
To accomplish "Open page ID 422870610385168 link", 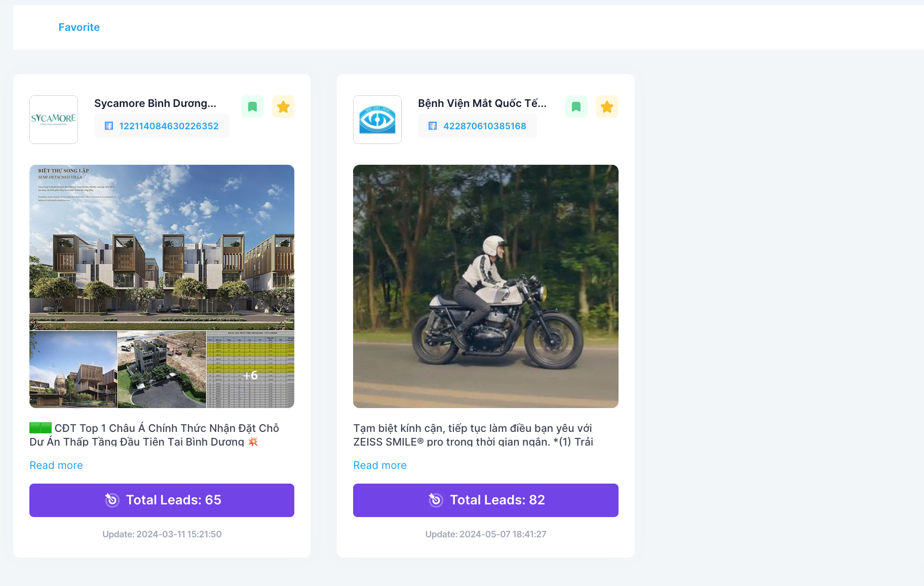I will (484, 126).
